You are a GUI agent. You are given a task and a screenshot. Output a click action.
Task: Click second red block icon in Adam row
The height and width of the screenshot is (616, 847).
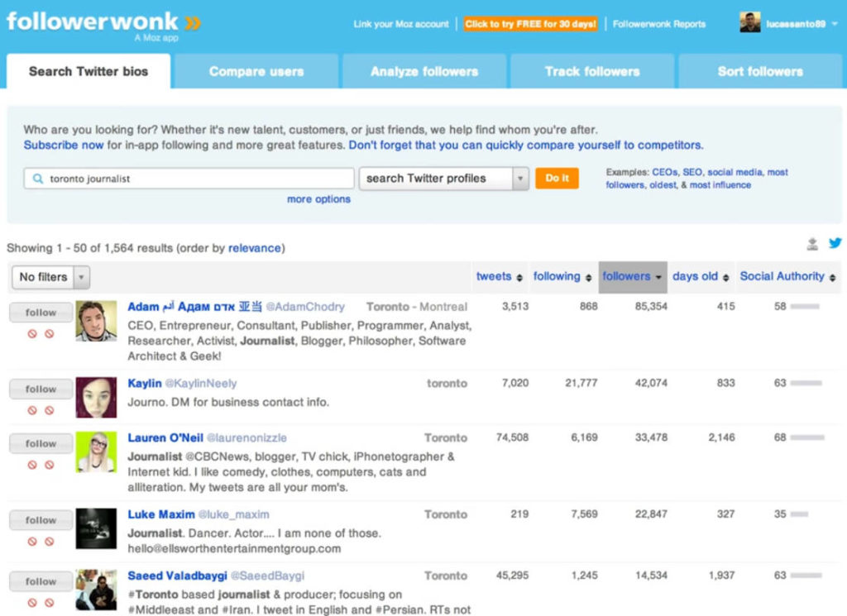pyautogui.click(x=49, y=334)
